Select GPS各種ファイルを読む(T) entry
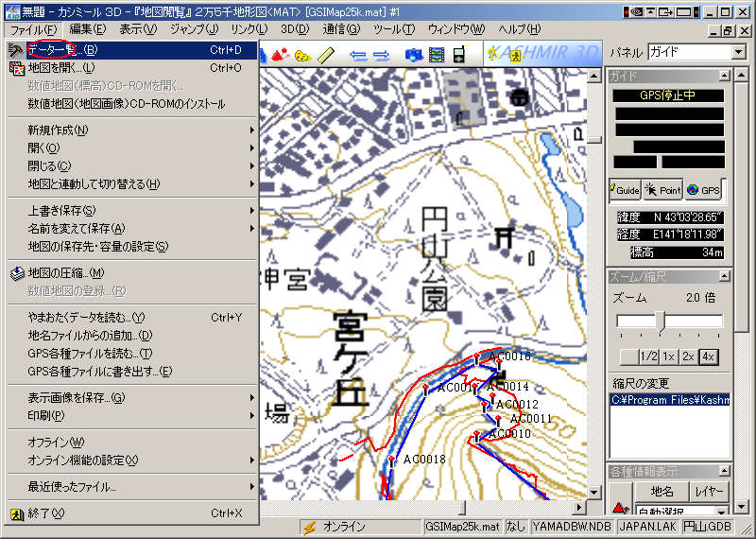756x539 pixels. click(132, 354)
